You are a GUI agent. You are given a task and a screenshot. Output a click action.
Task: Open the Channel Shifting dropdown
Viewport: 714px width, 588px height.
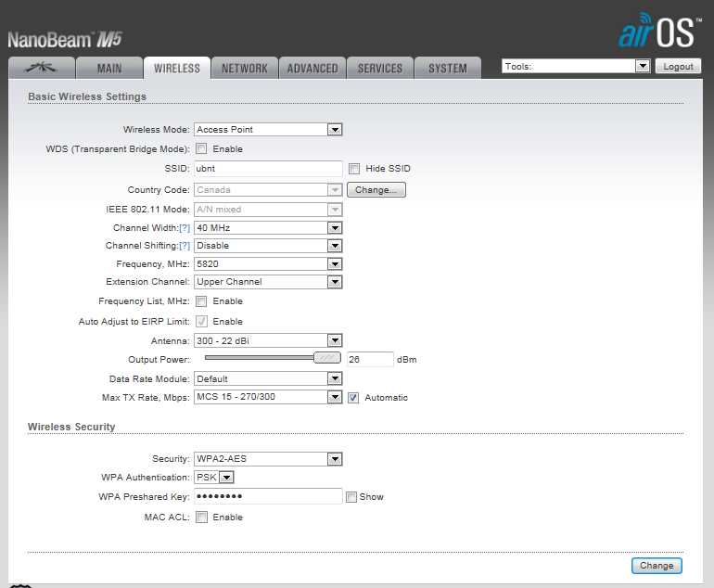(x=268, y=246)
